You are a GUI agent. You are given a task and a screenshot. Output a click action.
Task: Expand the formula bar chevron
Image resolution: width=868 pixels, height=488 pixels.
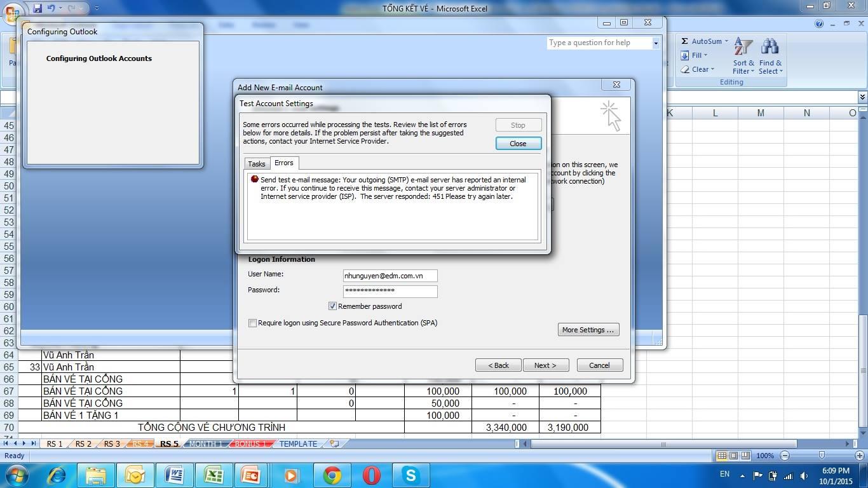862,97
